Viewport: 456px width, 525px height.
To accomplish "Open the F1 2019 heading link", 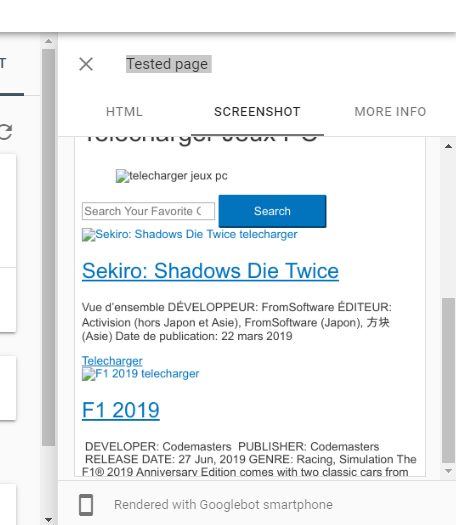I will 121,410.
